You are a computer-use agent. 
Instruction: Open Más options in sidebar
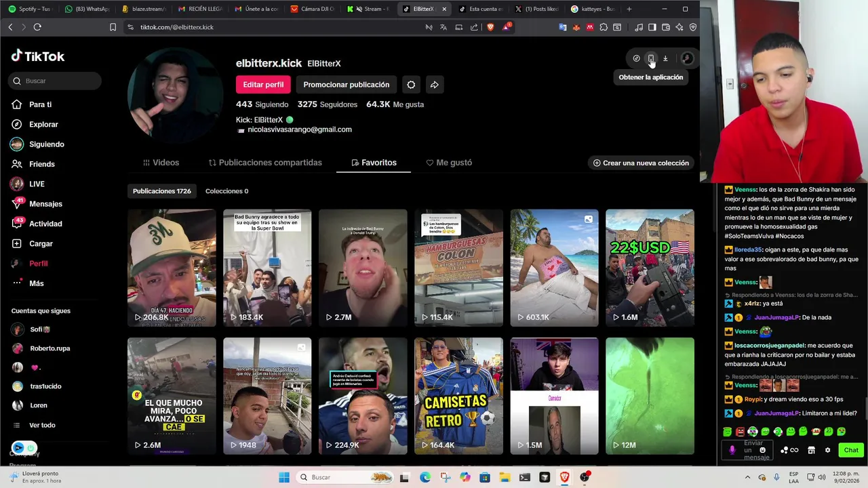coord(28,283)
